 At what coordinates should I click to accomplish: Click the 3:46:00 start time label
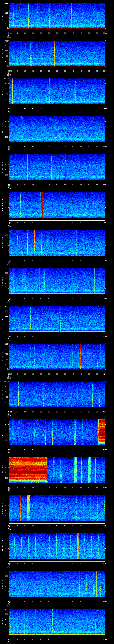coord(9,601)
